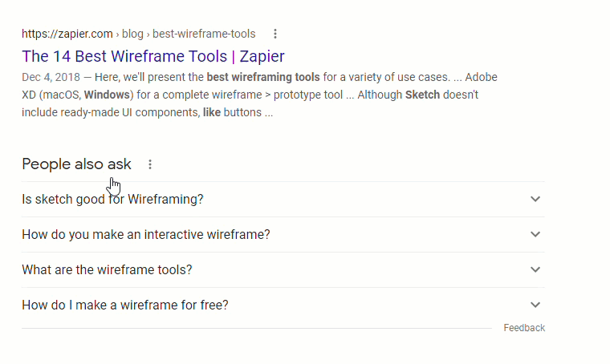The width and height of the screenshot is (610, 364).
Task: Click bold "best wireframing tools" in snippet
Action: [x=263, y=77]
